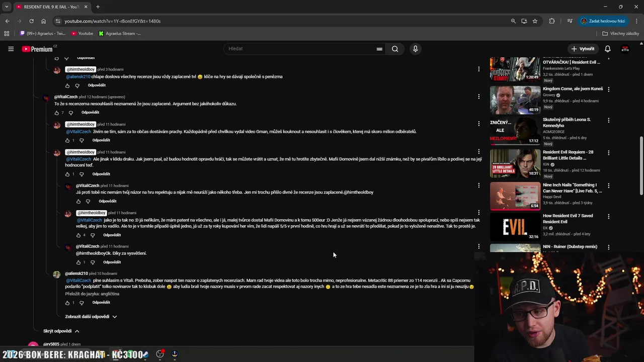Go back in browser history

pyautogui.click(x=7, y=21)
